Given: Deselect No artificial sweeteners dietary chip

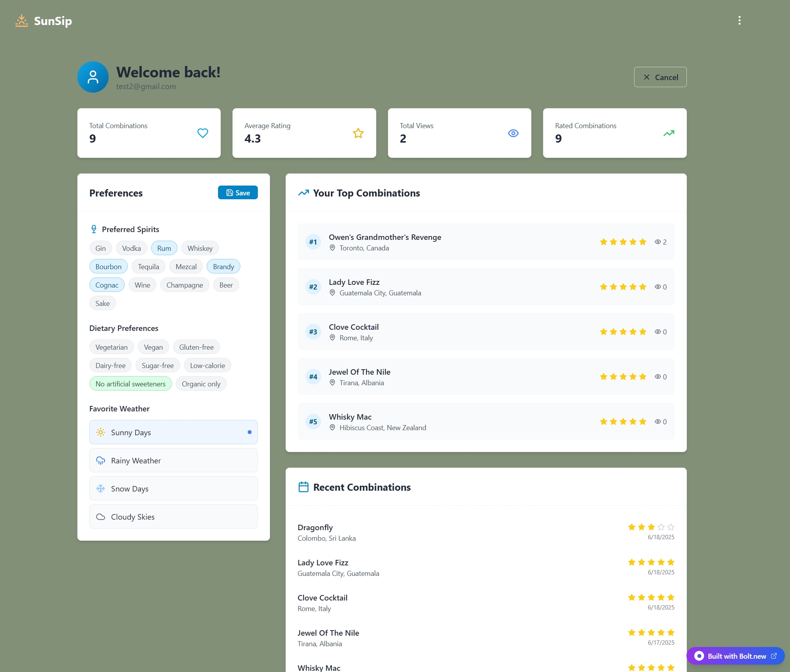Looking at the screenshot, I should coord(130,384).
